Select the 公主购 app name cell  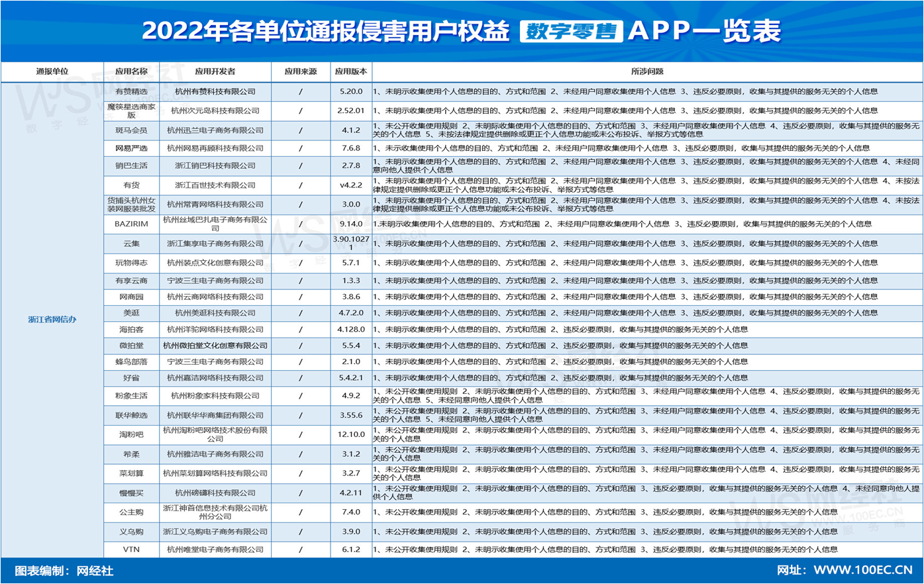point(131,512)
